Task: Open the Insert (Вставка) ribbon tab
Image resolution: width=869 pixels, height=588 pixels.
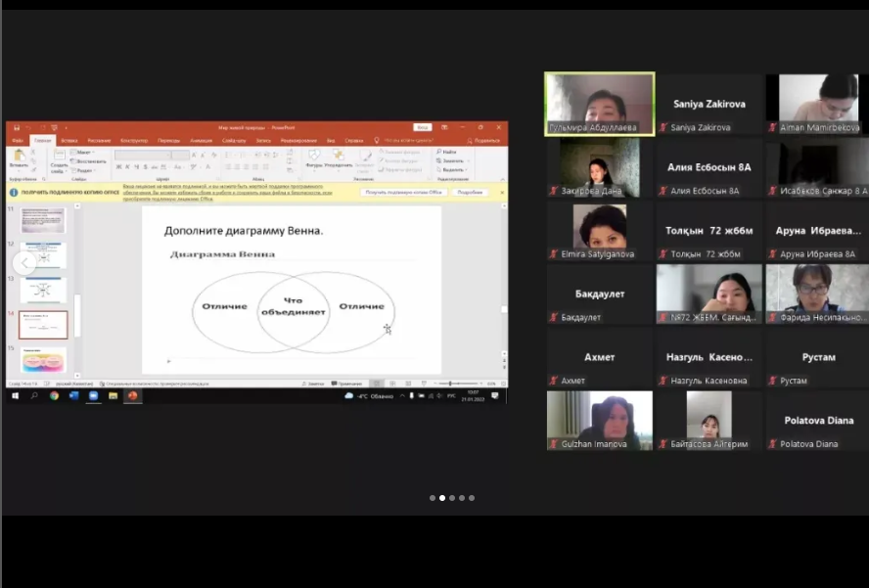Action: [69, 140]
